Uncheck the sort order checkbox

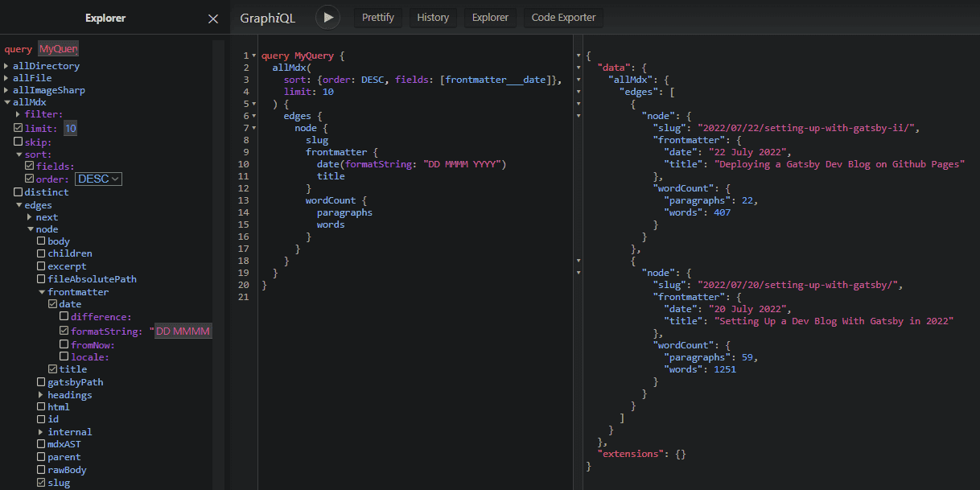(x=30, y=179)
